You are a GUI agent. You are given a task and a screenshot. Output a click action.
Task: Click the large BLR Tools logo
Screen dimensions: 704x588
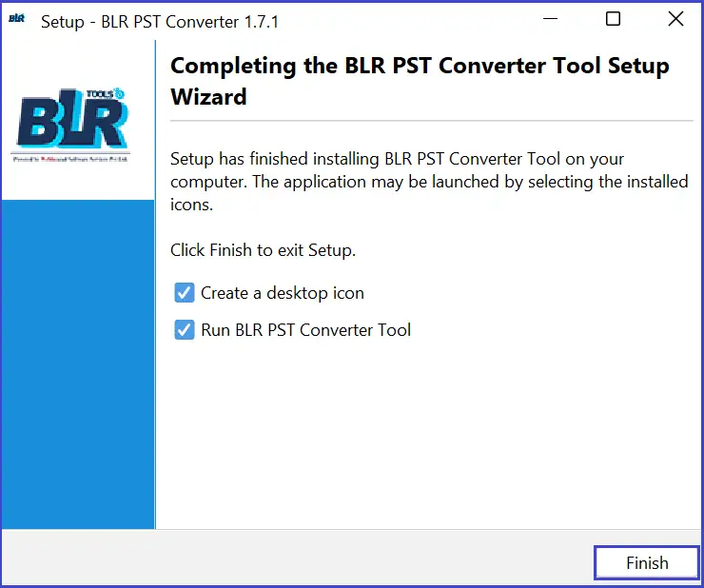pos(72,119)
